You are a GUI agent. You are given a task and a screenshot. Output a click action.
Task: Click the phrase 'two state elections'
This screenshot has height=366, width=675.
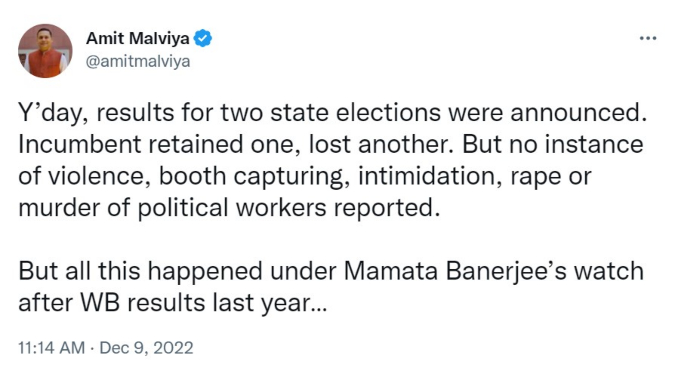pyautogui.click(x=331, y=113)
